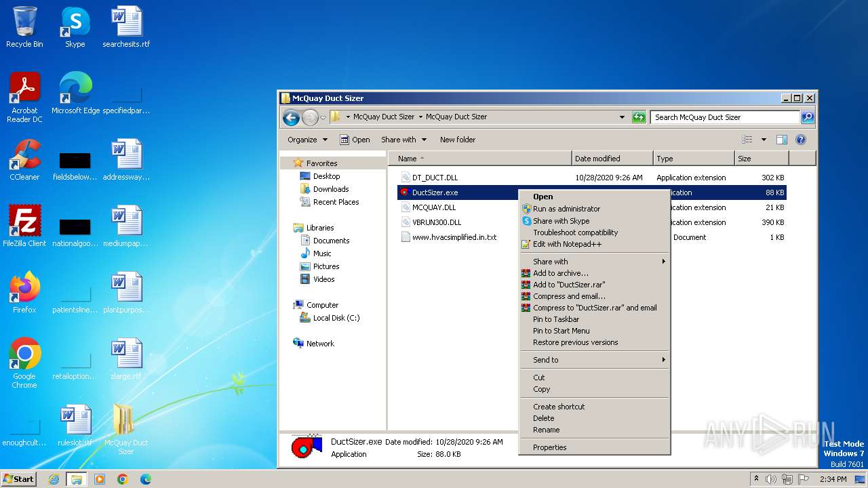868x488 pixels.
Task: Select Add to archive... entry
Action: pos(595,273)
